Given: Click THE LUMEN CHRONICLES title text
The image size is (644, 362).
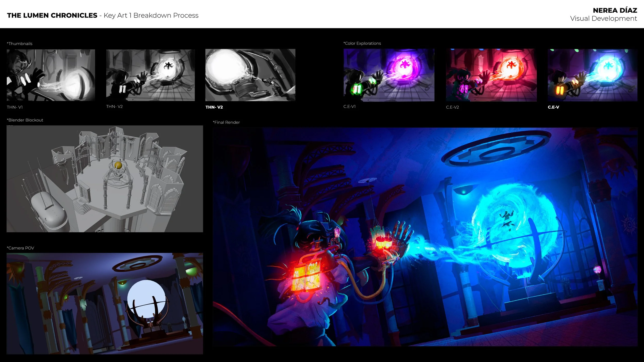Looking at the screenshot, I should 52,15.
